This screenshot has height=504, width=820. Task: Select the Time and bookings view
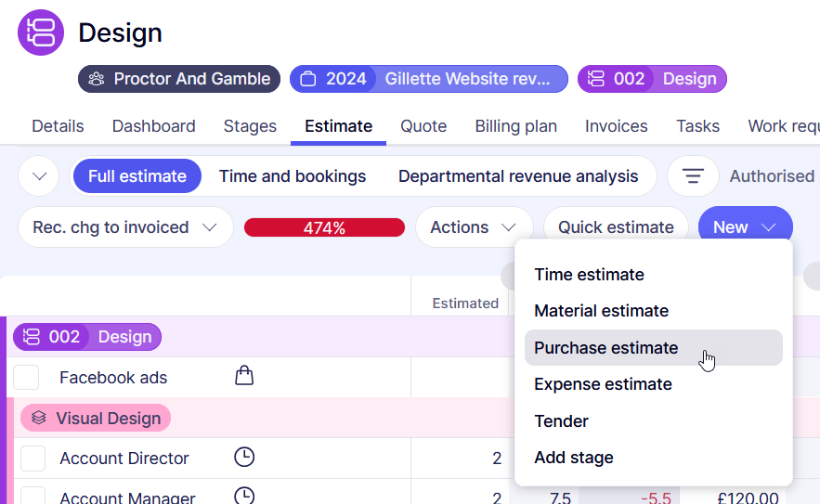293,176
